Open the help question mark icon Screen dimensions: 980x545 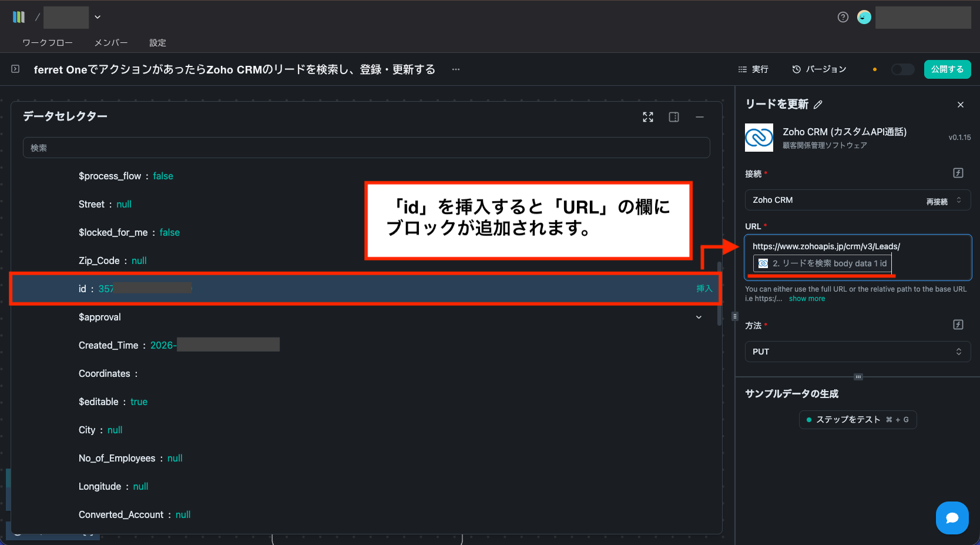click(843, 17)
